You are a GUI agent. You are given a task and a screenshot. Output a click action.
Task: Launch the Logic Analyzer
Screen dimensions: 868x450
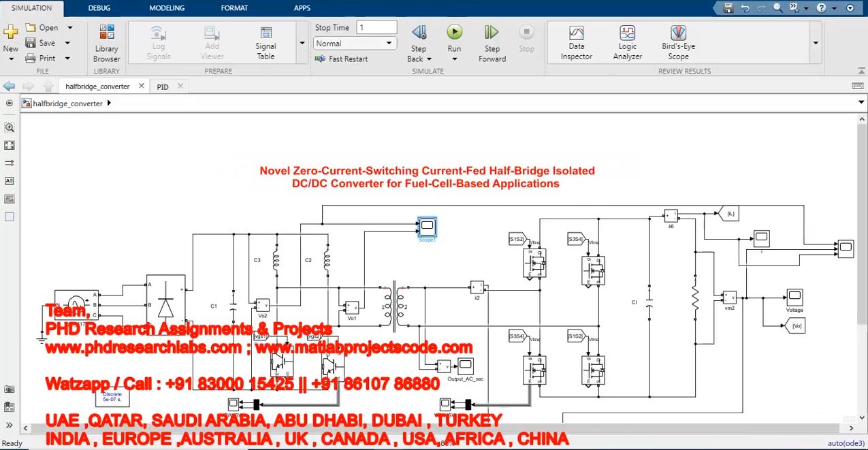click(627, 43)
